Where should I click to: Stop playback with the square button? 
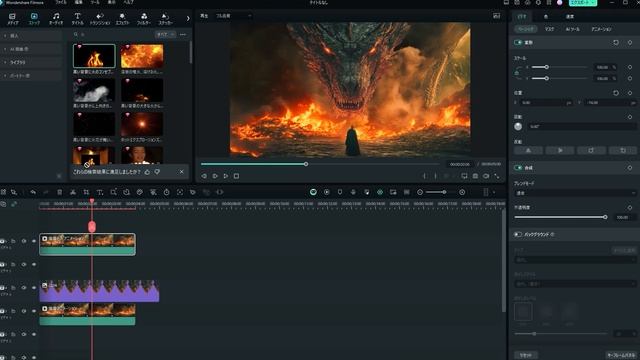[236, 176]
